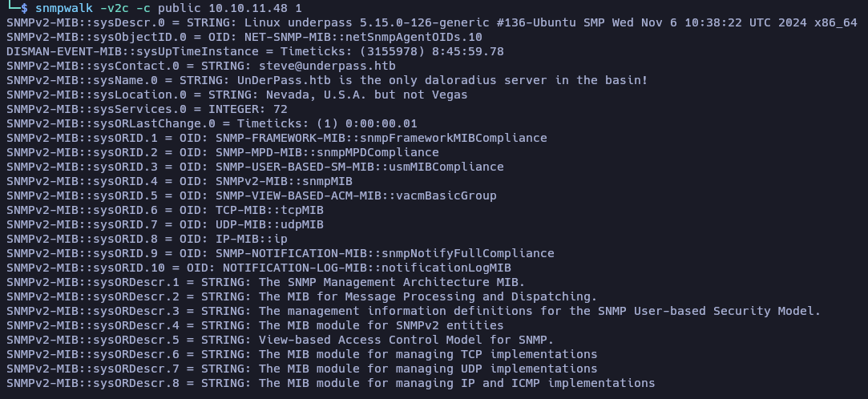Click the sysORDescr.5 View-based Access Control line
868x399 pixels.
click(280, 340)
